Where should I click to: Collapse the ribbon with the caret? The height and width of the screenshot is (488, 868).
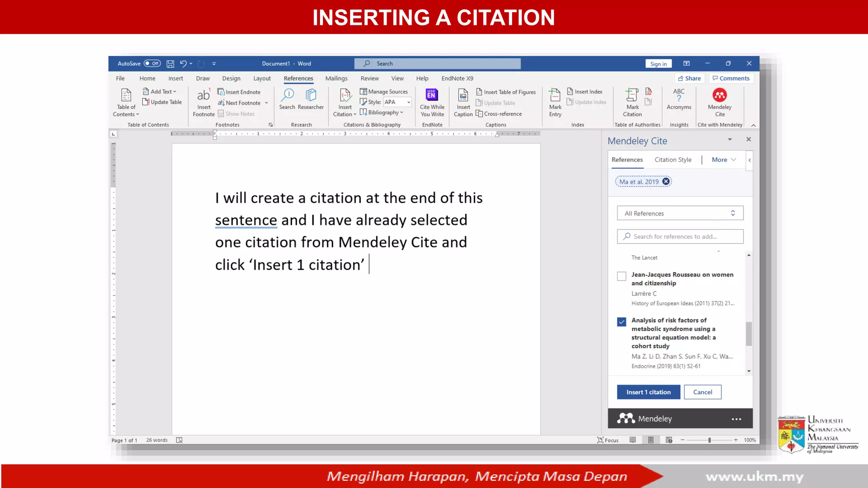(753, 125)
